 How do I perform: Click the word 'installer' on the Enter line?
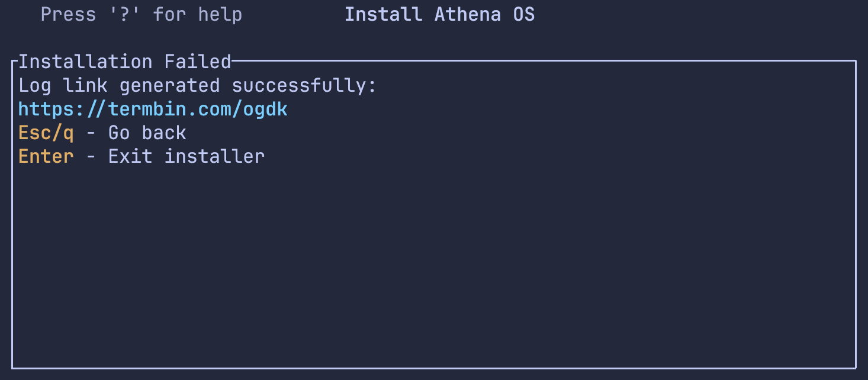(x=214, y=157)
